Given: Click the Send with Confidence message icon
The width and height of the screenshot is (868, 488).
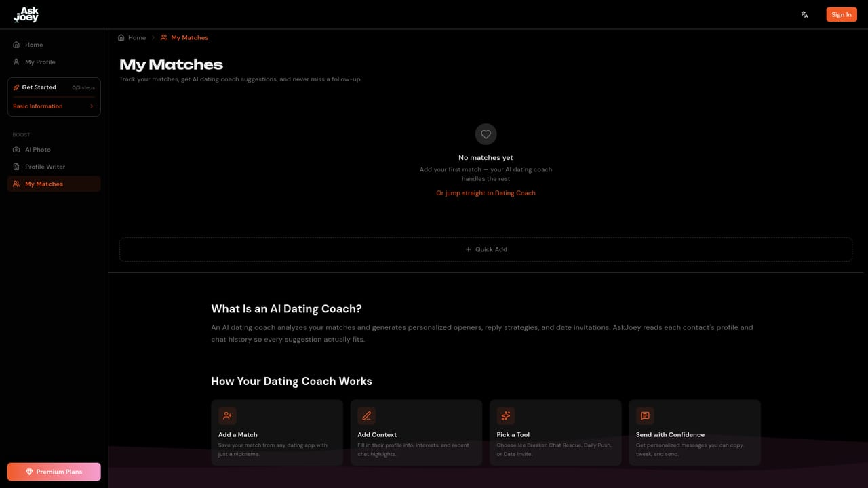Looking at the screenshot, I should pos(645,415).
